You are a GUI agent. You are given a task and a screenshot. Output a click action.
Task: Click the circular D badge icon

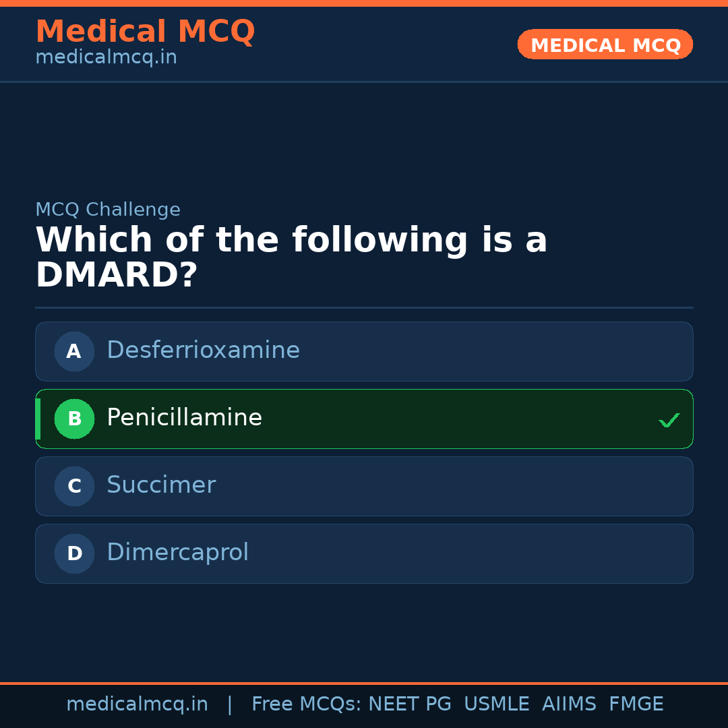[74, 553]
